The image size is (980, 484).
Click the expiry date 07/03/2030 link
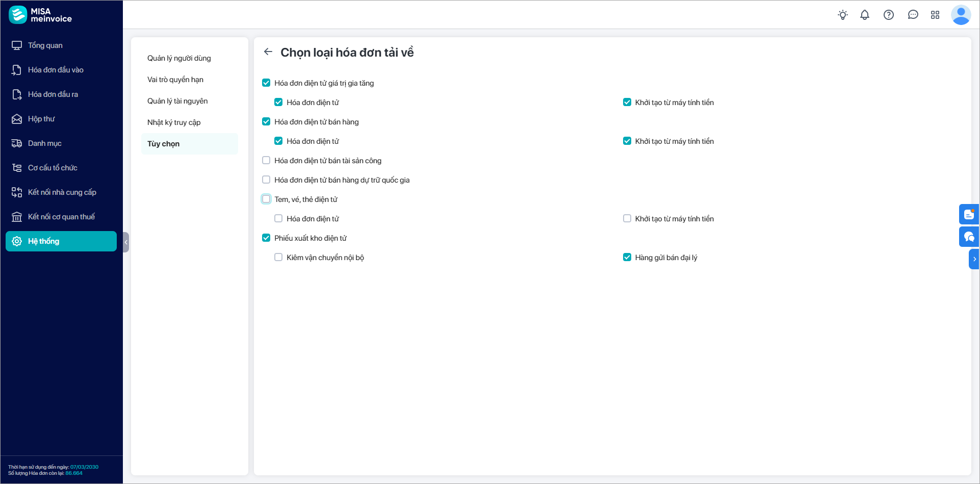[84, 467]
